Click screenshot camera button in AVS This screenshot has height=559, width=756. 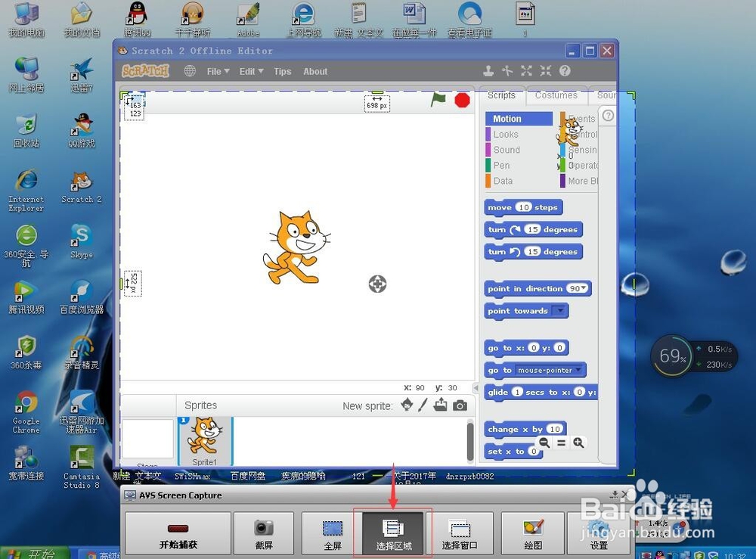click(x=264, y=533)
